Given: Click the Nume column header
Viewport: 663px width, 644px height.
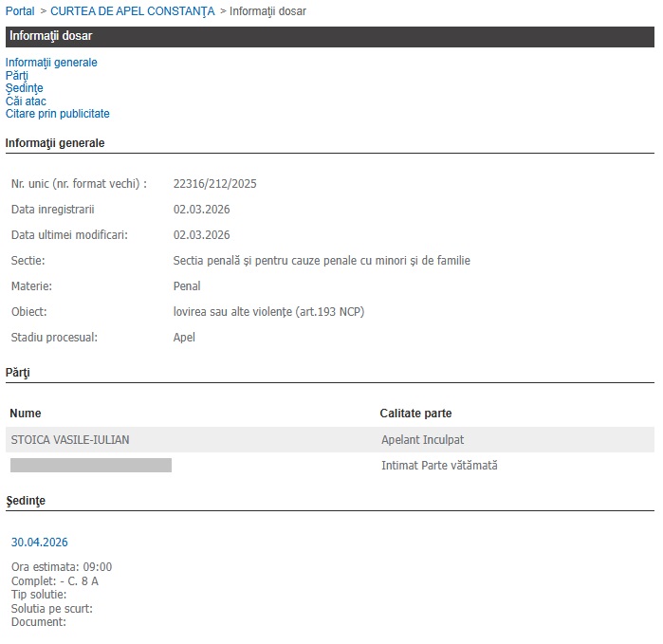Looking at the screenshot, I should (x=26, y=414).
